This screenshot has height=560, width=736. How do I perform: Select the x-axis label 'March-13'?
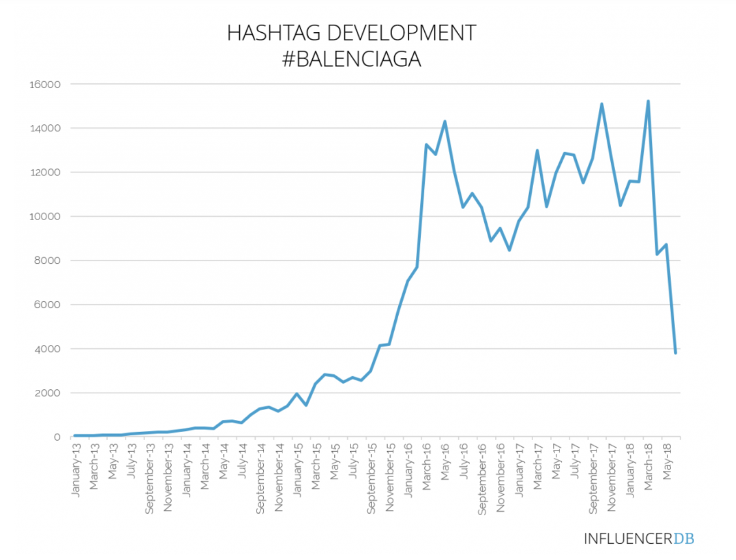94,466
